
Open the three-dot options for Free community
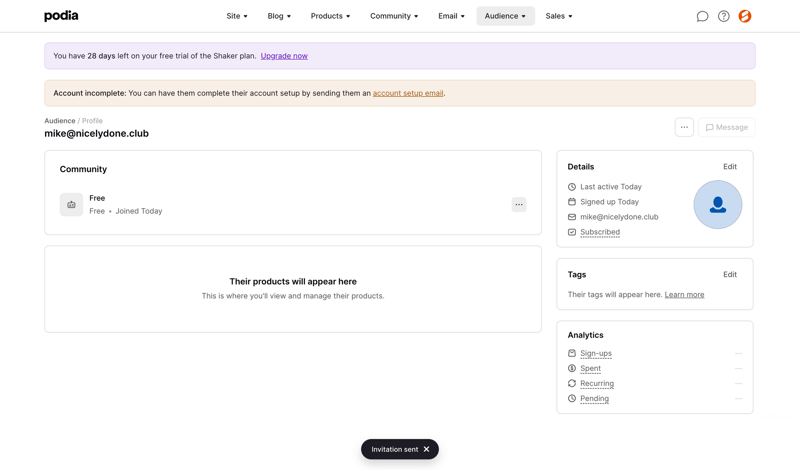[x=519, y=205]
